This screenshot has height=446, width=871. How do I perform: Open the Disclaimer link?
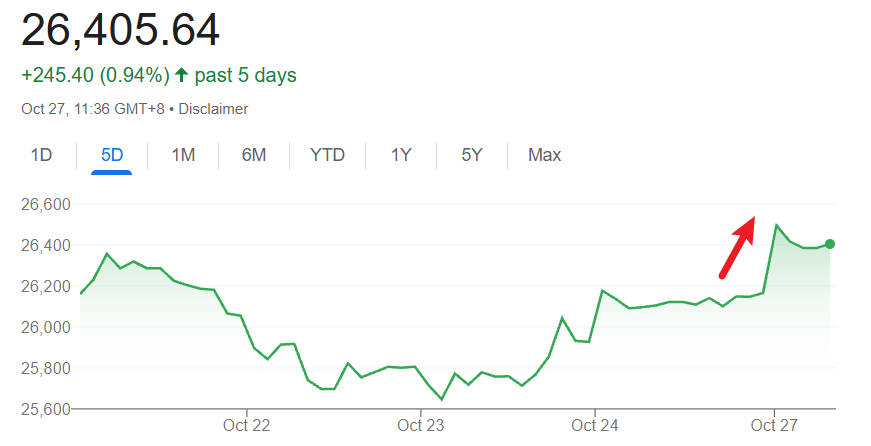click(x=213, y=109)
